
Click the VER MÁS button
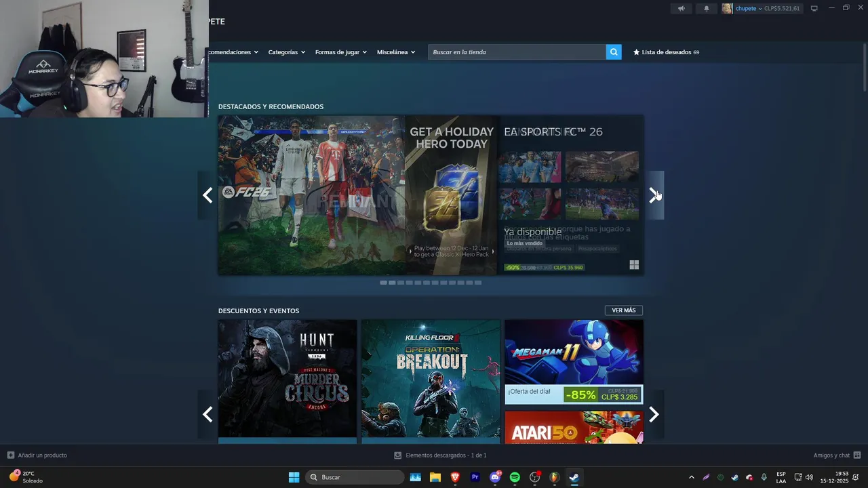pos(624,310)
